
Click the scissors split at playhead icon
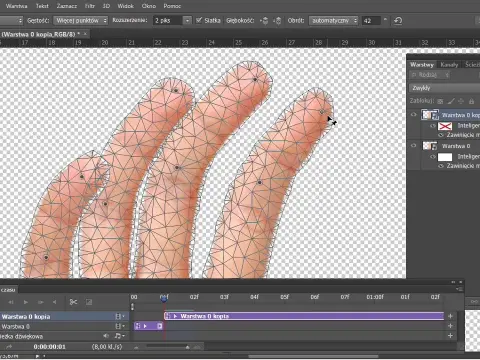73,302
